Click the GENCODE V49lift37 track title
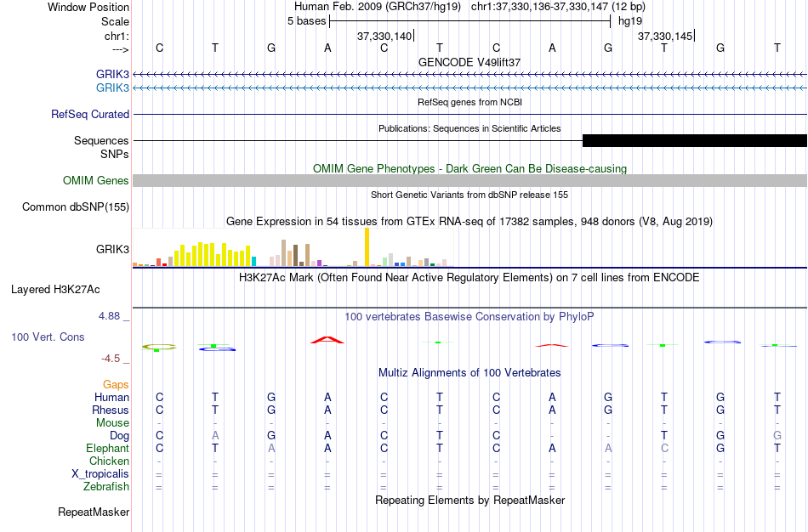The height and width of the screenshot is (532, 808). point(469,62)
